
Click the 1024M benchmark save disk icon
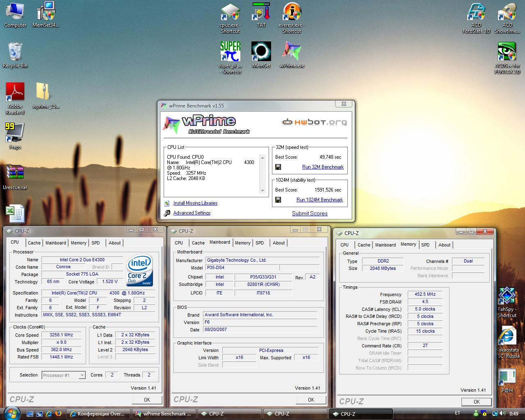tap(278, 200)
